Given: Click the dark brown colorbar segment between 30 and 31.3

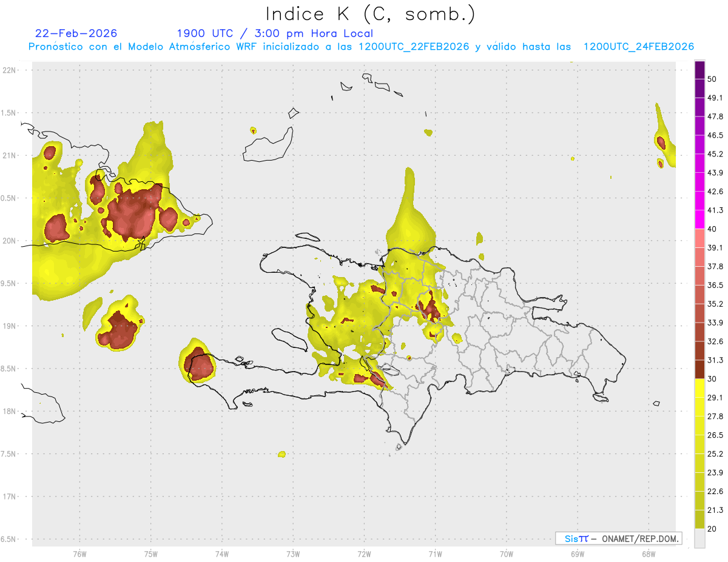Looking at the screenshot, I should pyautogui.click(x=699, y=369).
